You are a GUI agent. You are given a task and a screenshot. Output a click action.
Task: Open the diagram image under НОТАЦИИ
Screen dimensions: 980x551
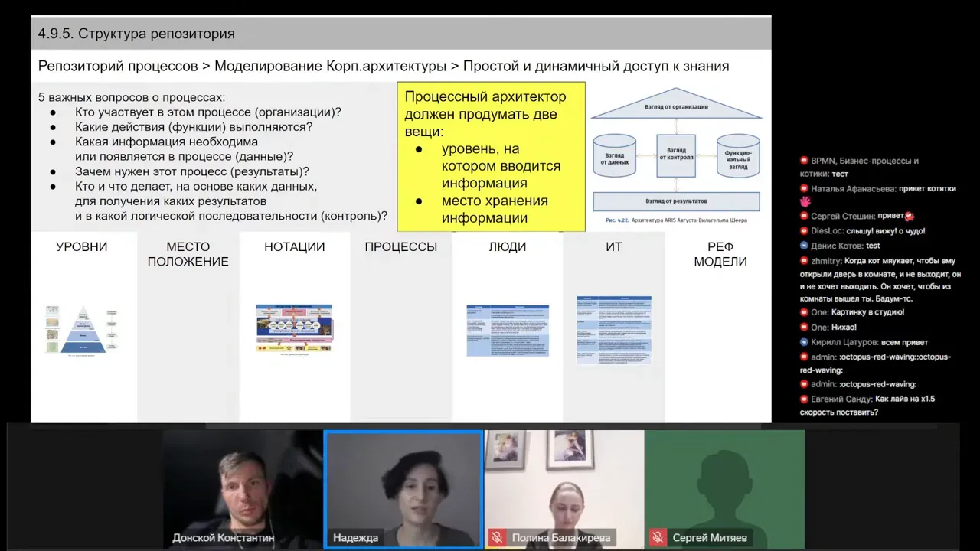[x=294, y=328]
